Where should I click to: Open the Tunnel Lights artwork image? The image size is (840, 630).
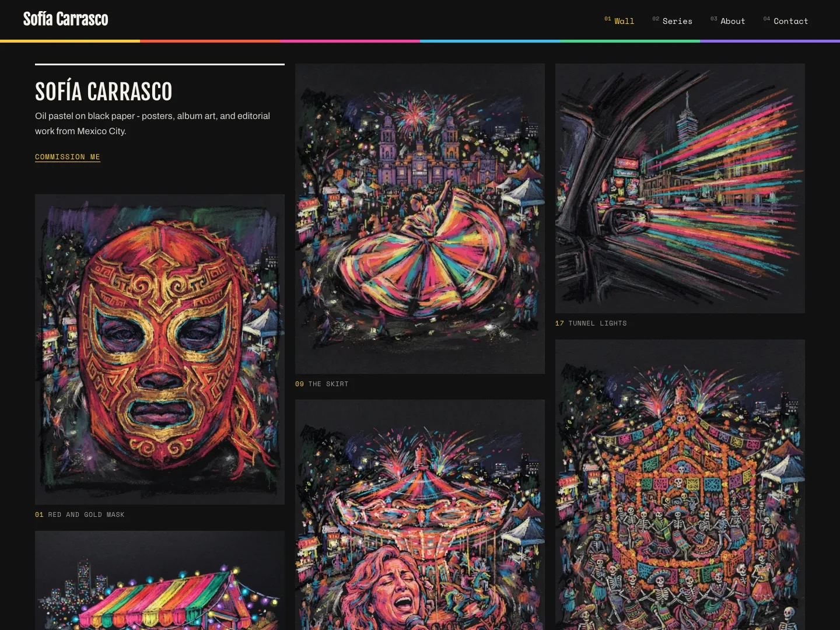(x=680, y=188)
